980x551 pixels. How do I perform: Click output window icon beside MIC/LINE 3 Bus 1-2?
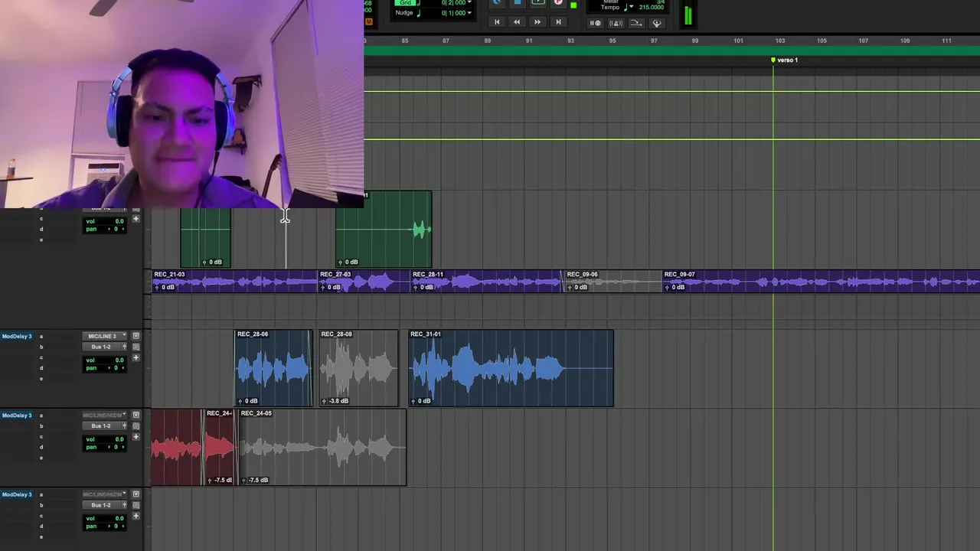136,347
